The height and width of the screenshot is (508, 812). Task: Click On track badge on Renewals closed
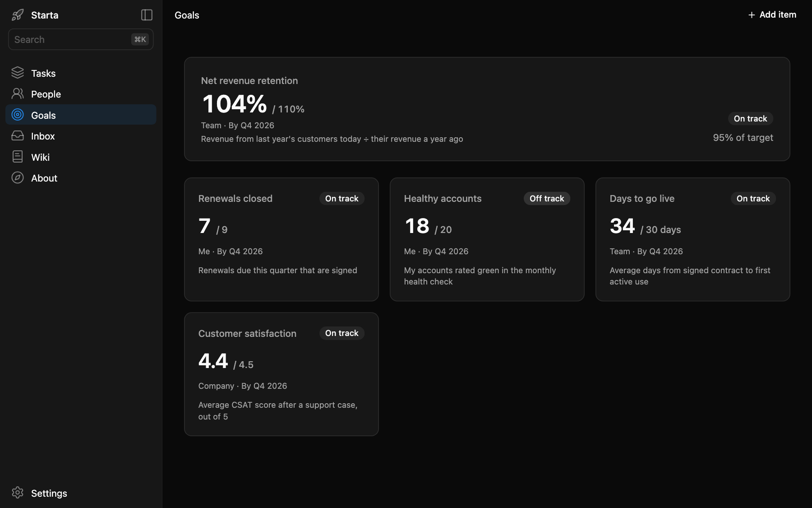tap(341, 198)
